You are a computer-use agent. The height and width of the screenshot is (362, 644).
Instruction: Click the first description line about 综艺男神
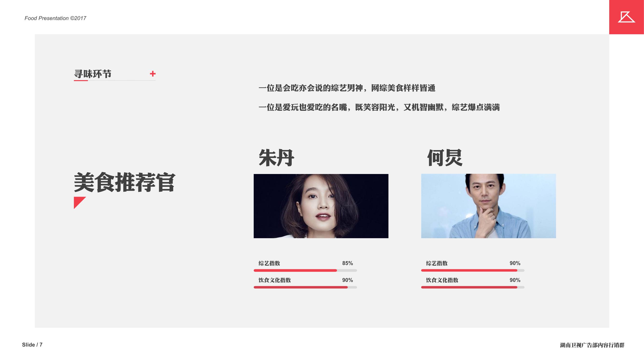coord(347,88)
